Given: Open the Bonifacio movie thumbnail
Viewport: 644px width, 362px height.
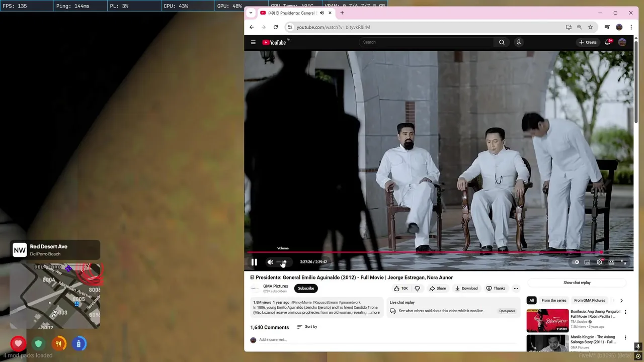Looking at the screenshot, I should [x=547, y=321].
